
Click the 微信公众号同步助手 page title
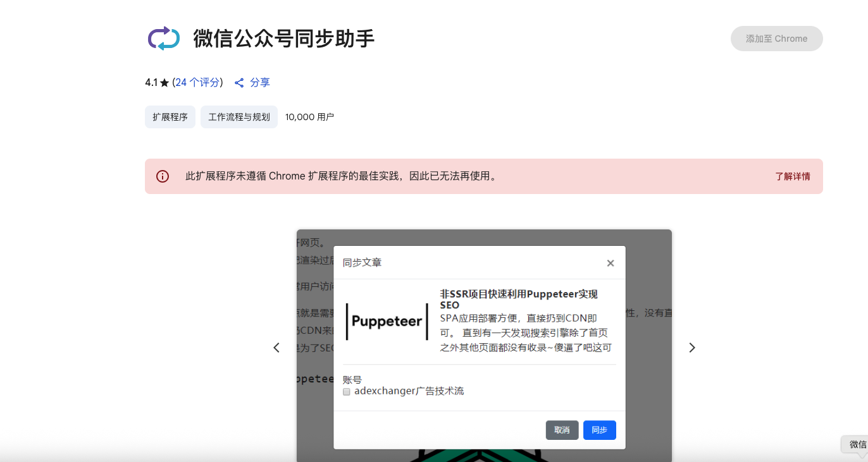[284, 39]
